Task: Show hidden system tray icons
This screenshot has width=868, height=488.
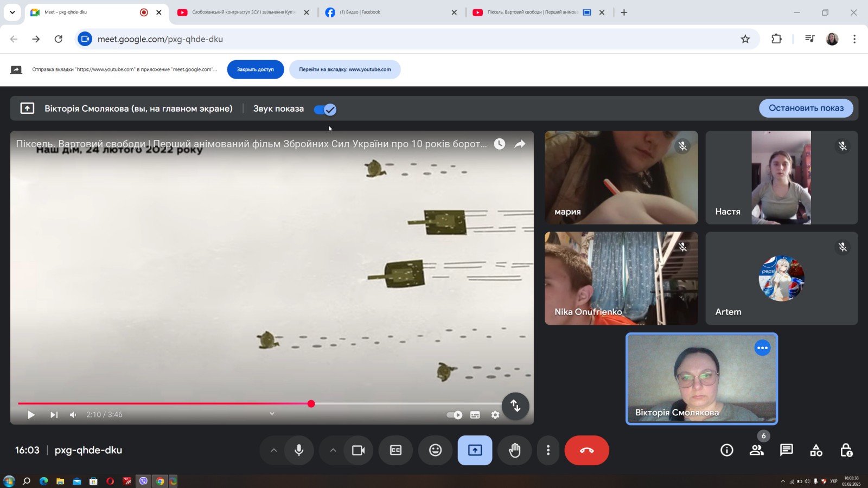Action: click(783, 481)
